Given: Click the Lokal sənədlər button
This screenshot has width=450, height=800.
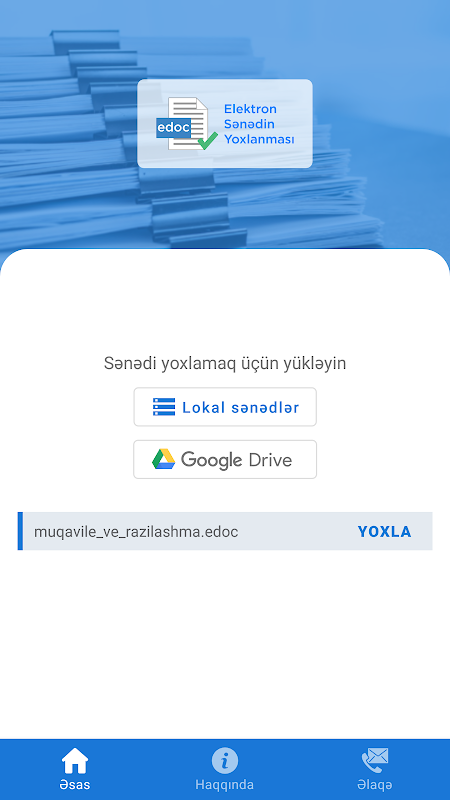Looking at the screenshot, I should point(225,407).
